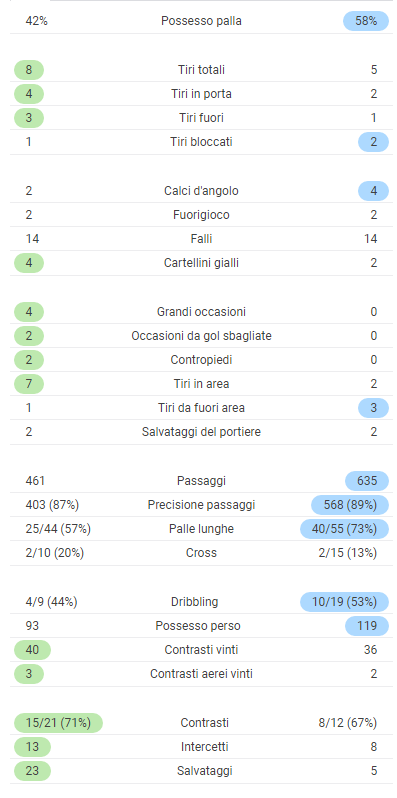Click the 10/19 (53%) Dribbling badge
397x798 pixels.
(345, 602)
